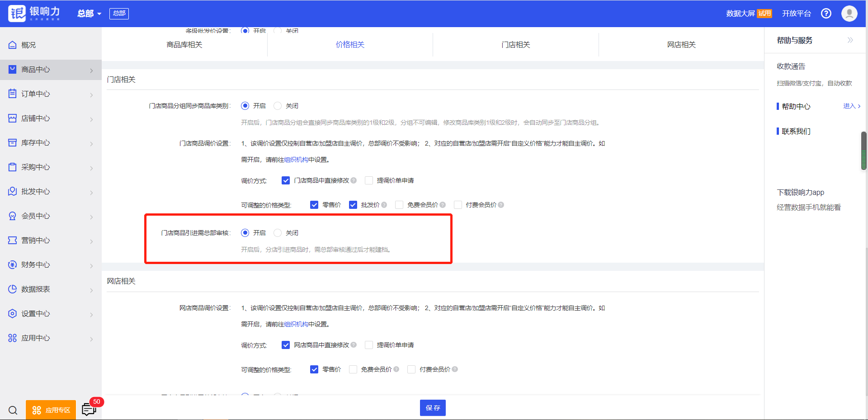Screen dimensions: 868x420
Task: Select 开启 for 门店商品分组同步商品库类别
Action: coord(245,106)
